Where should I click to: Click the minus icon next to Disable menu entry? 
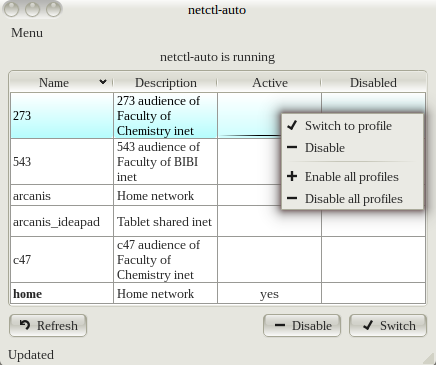(x=292, y=147)
